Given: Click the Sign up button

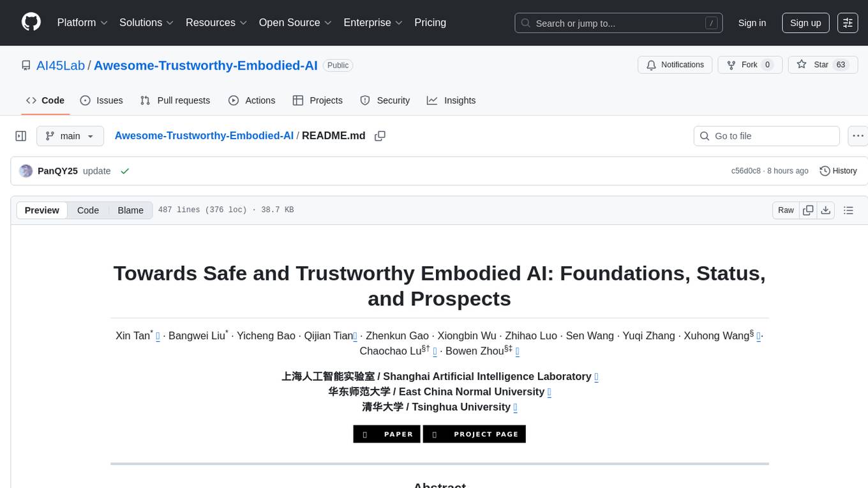Looking at the screenshot, I should (805, 23).
